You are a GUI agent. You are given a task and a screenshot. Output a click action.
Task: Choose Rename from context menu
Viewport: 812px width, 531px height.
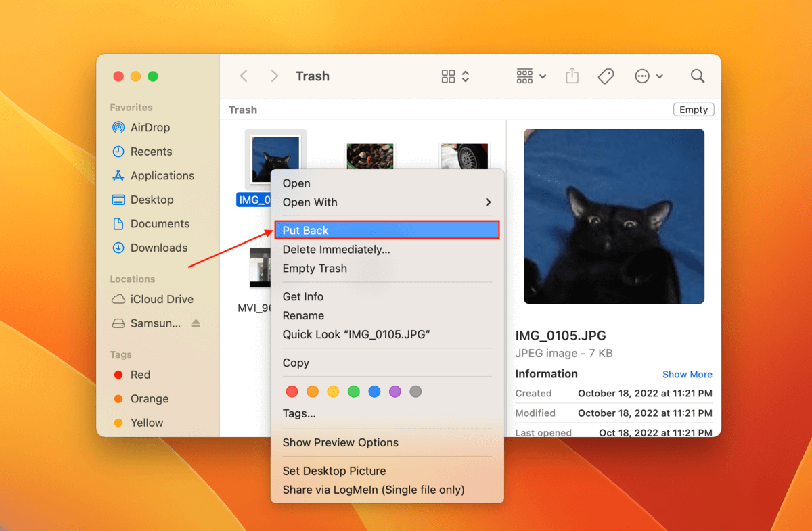coord(387,316)
